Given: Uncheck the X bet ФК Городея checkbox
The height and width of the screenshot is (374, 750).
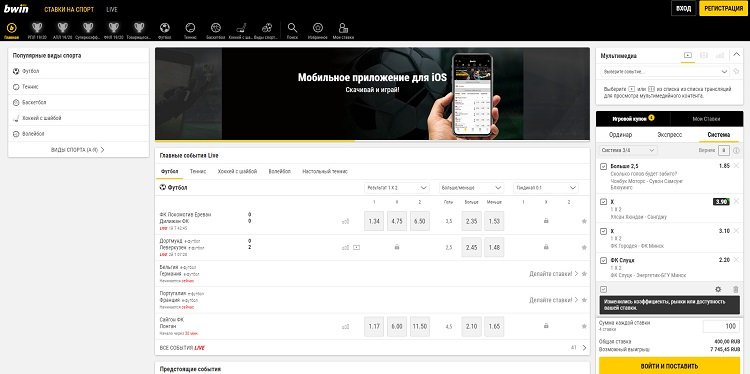Looking at the screenshot, I should point(604,231).
